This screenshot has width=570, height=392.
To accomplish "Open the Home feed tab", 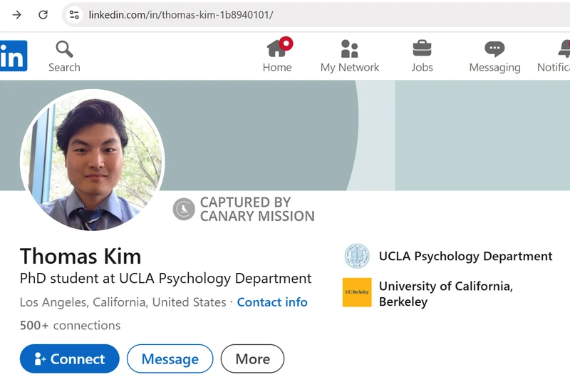I will 277,56.
